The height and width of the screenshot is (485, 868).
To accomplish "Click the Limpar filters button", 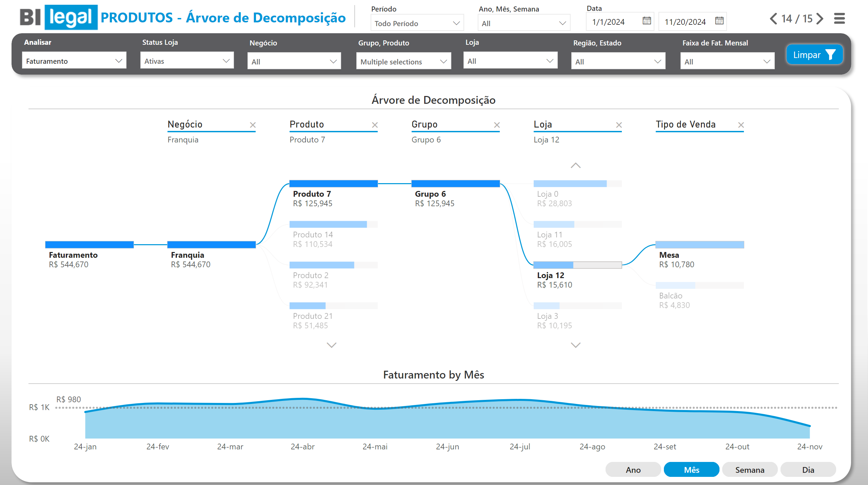I will tap(814, 55).
